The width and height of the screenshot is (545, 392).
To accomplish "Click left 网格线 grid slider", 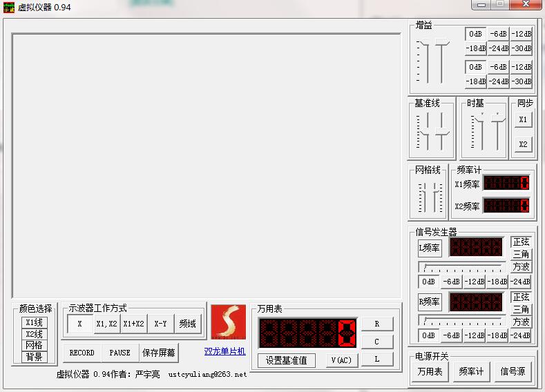I will click(423, 197).
